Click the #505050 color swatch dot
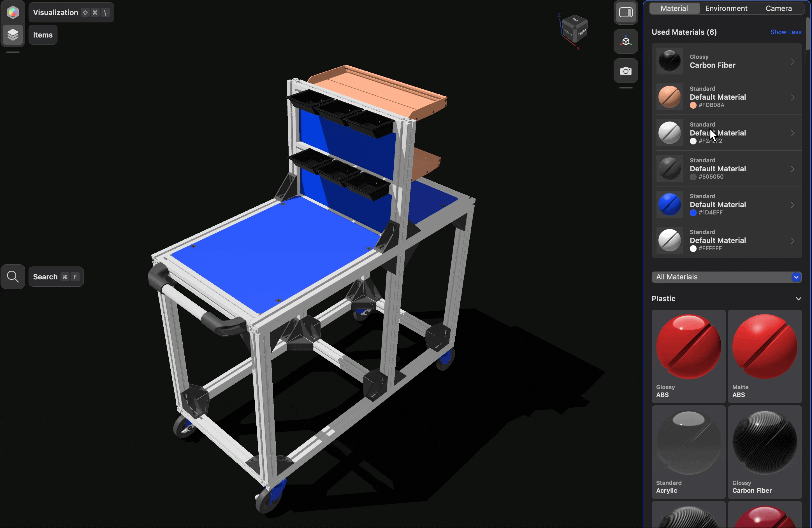Image resolution: width=812 pixels, height=528 pixels. click(x=693, y=177)
